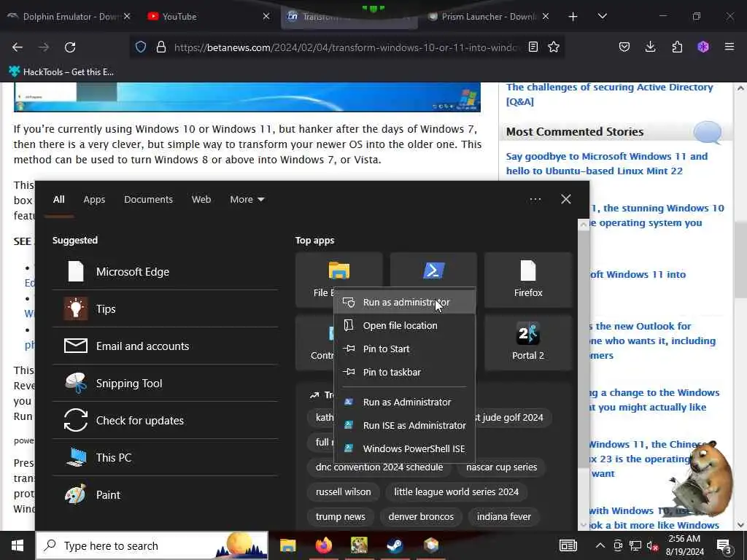Open the Pocket save icon
Viewport: 747px width, 560px height.
coord(624,47)
